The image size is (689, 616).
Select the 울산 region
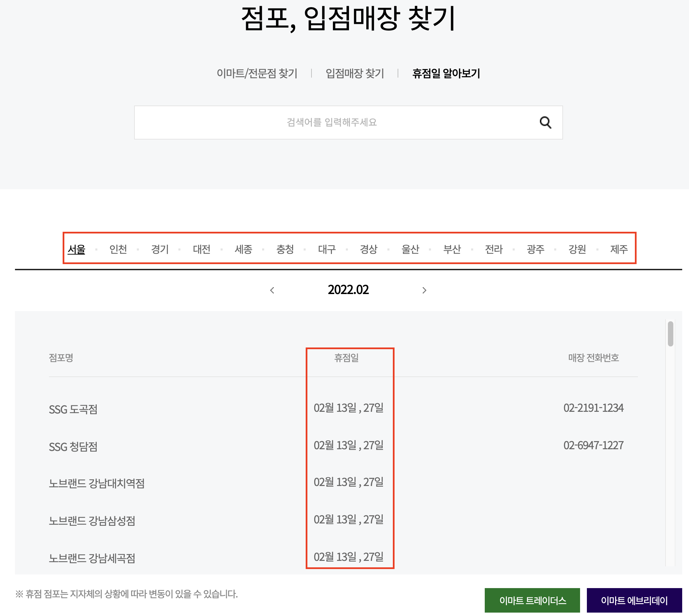(x=410, y=249)
